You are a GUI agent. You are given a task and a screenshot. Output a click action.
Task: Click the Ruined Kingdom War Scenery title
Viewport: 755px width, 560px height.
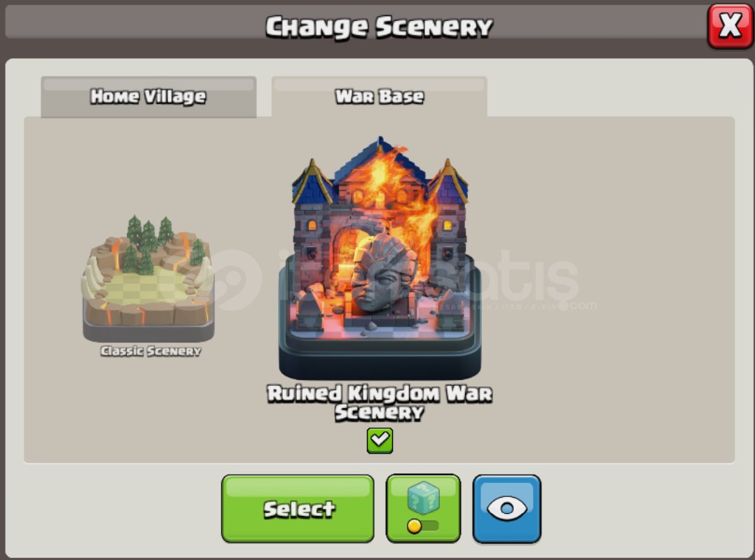point(380,402)
